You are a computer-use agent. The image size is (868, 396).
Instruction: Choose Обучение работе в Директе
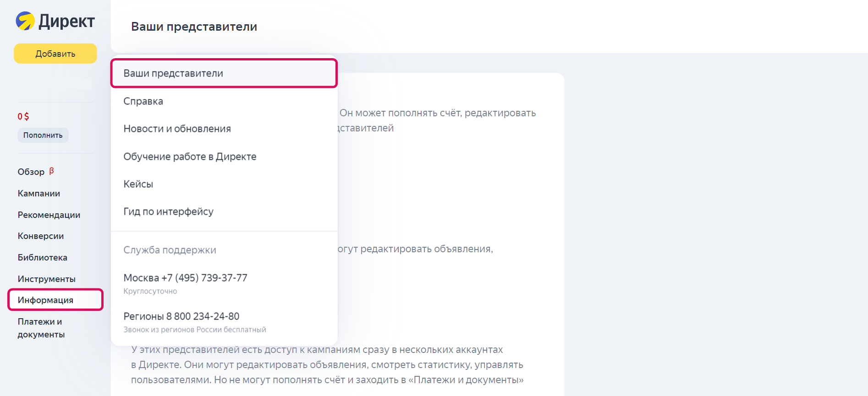pos(190,157)
